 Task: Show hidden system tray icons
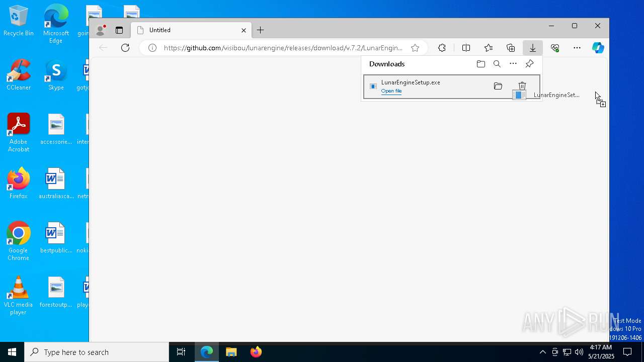point(542,352)
